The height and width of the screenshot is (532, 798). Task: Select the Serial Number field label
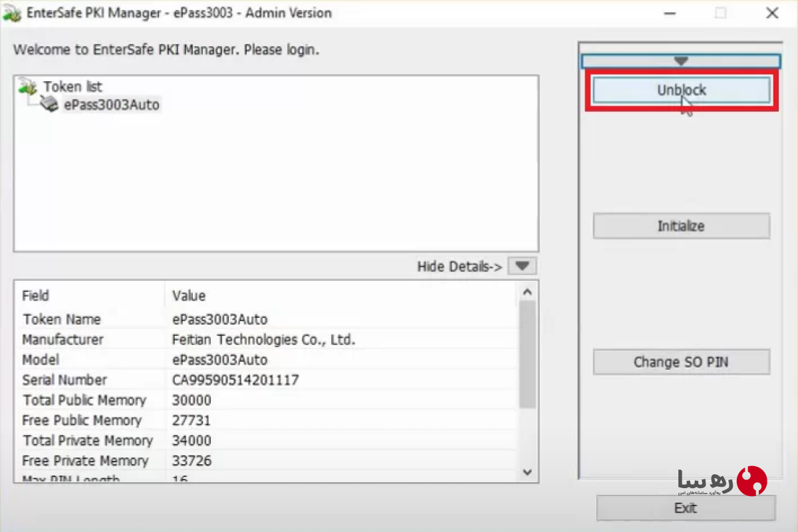65,380
